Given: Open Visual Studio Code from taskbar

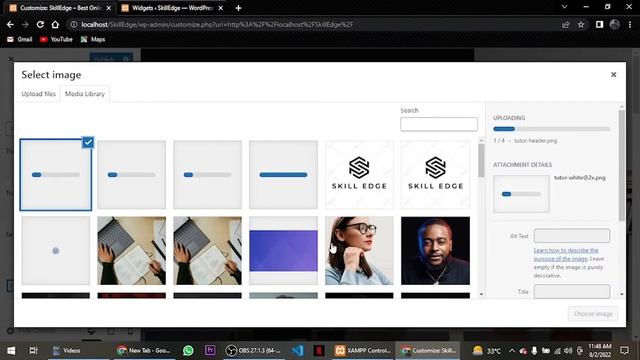Looking at the screenshot, I should [298, 350].
